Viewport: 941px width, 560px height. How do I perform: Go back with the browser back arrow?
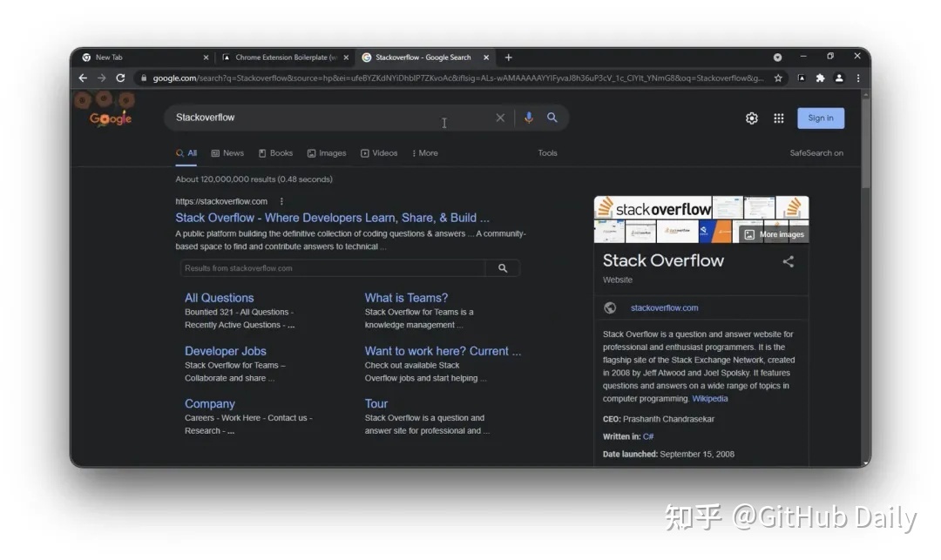point(83,78)
